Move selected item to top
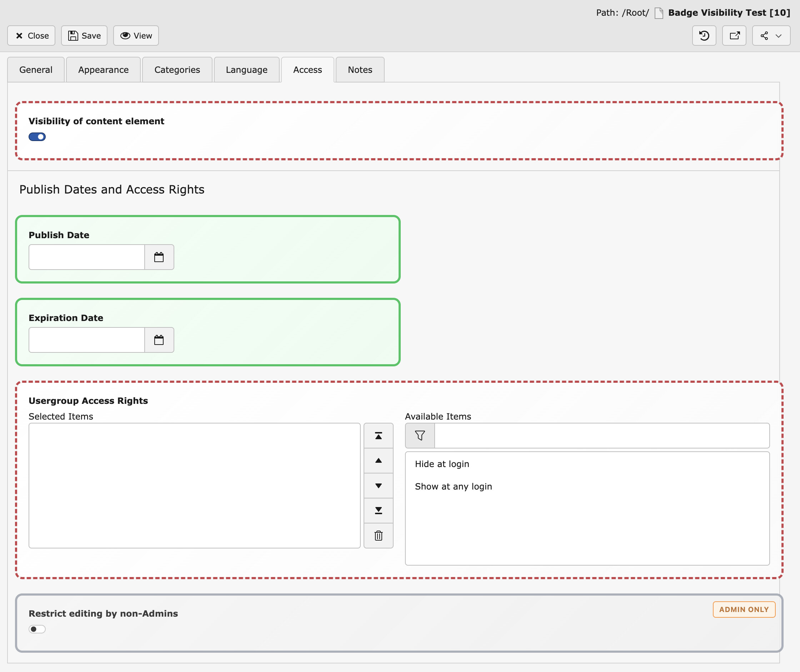Image resolution: width=800 pixels, height=672 pixels. [x=378, y=435]
